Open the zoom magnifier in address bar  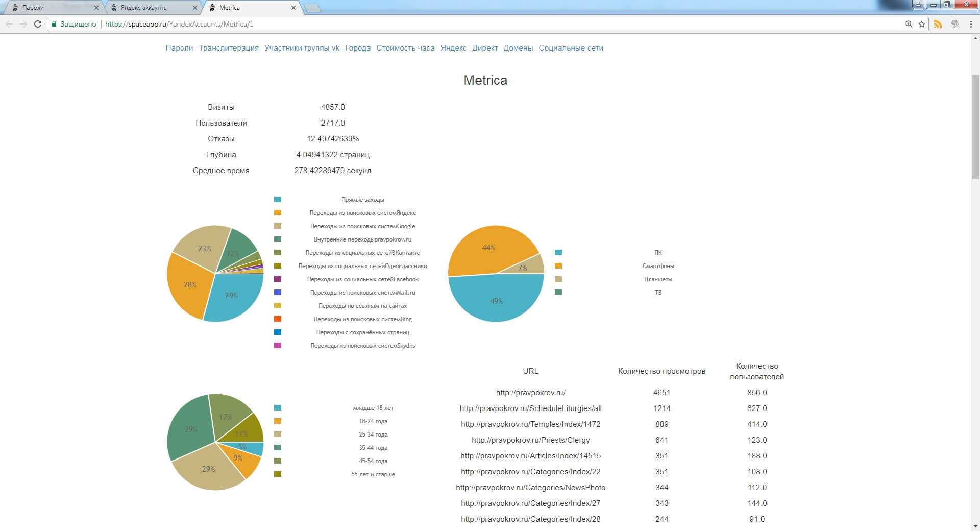coord(909,24)
